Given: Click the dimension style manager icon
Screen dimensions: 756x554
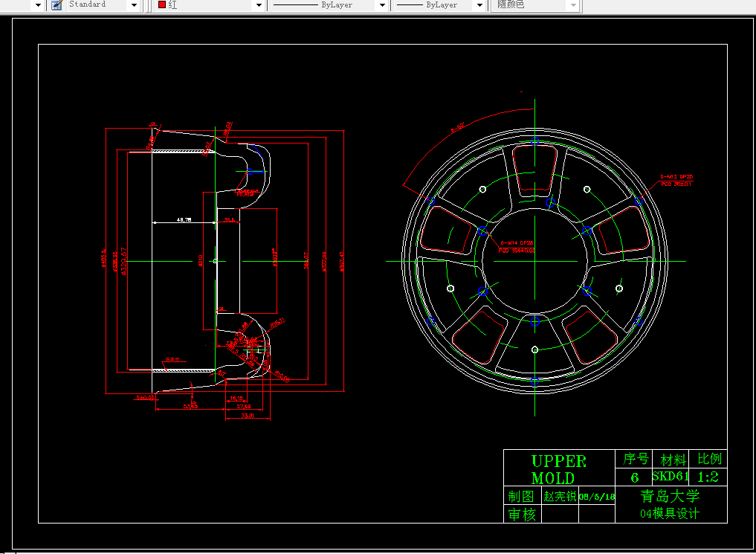Looking at the screenshot, I should 57,4.
